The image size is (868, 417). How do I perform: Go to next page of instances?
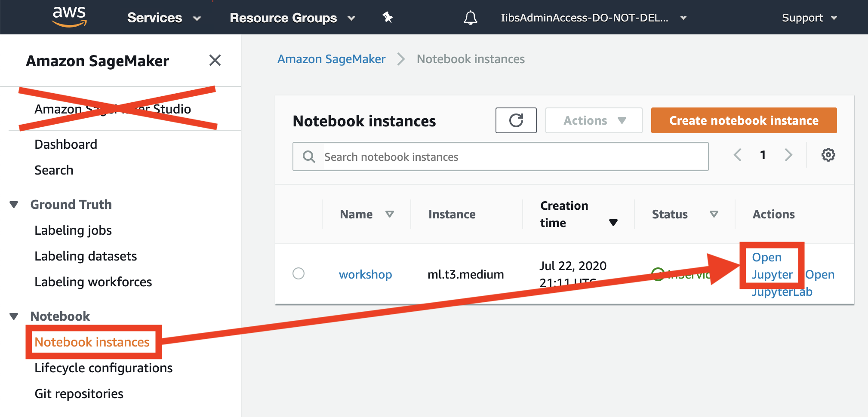788,155
